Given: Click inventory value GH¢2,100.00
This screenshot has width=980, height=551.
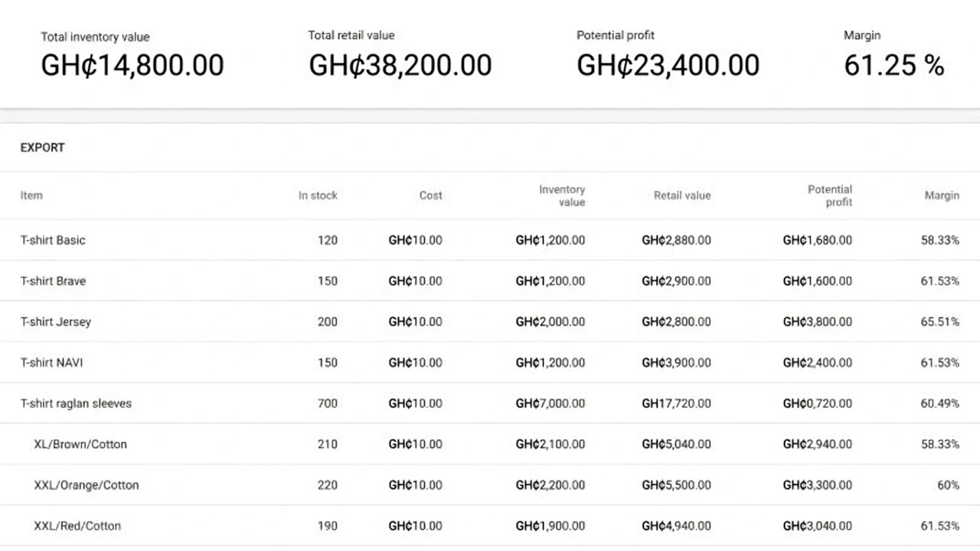Looking at the screenshot, I should [550, 444].
